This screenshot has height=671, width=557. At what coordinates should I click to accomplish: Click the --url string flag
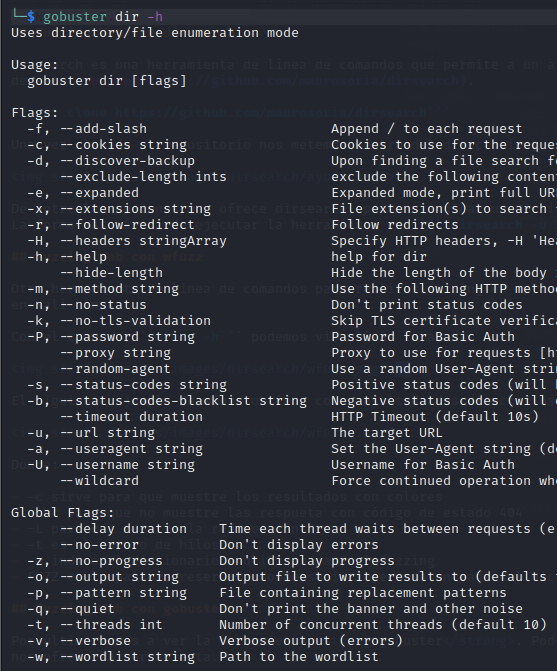pos(107,433)
